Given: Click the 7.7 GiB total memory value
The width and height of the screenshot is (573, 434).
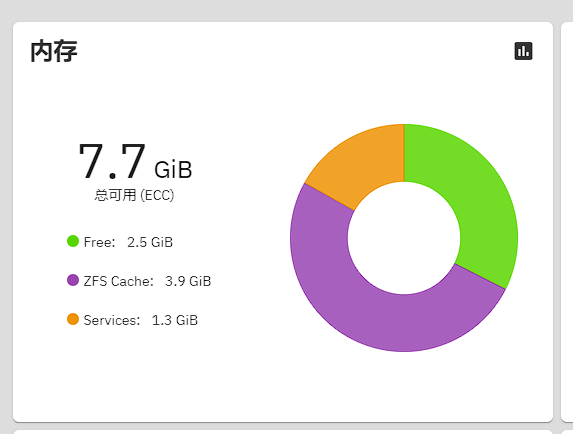Looking at the screenshot, I should click(x=135, y=162).
